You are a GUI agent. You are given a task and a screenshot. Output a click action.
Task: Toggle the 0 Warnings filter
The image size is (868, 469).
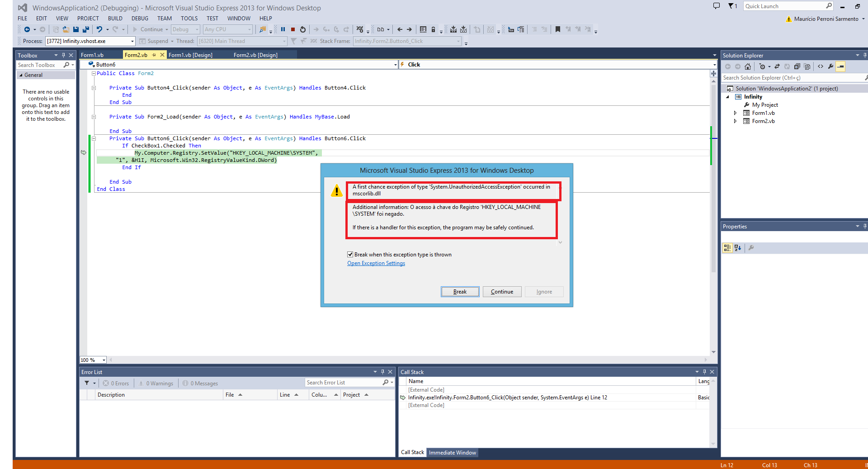[156, 383]
